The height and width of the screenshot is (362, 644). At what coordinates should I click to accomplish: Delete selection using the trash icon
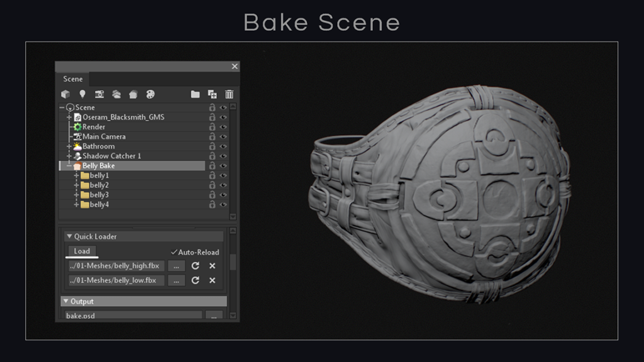[229, 94]
